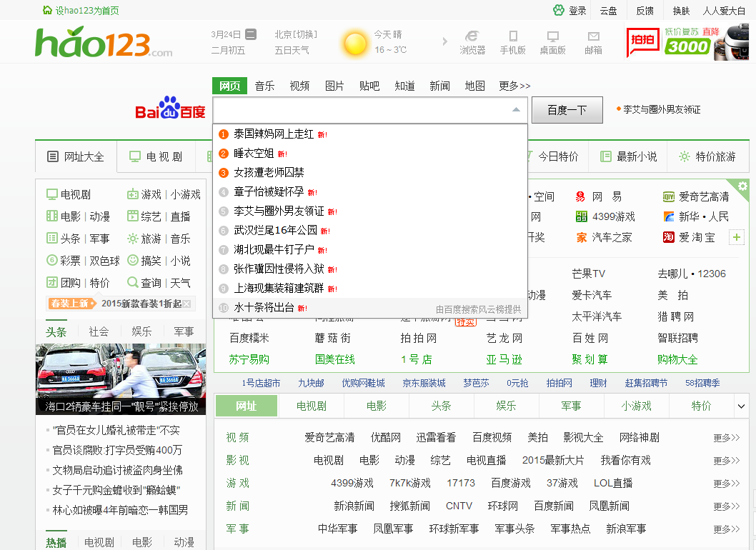
Task: Click the 彩票 lottery icon
Action: tap(52, 260)
